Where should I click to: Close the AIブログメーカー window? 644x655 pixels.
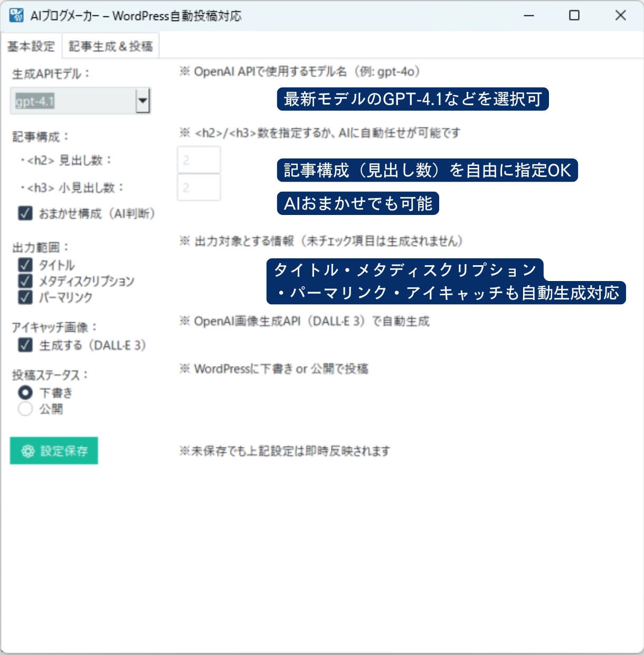pyautogui.click(x=621, y=16)
